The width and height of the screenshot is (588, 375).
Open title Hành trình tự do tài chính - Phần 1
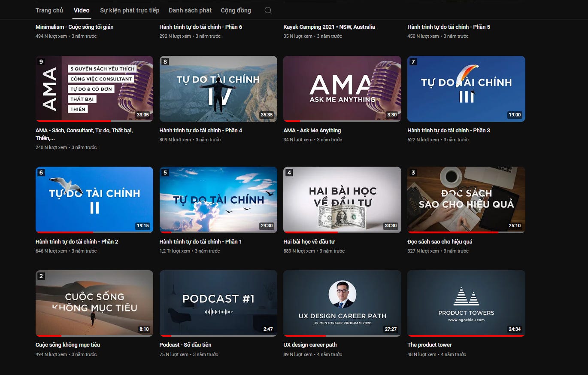[200, 241]
